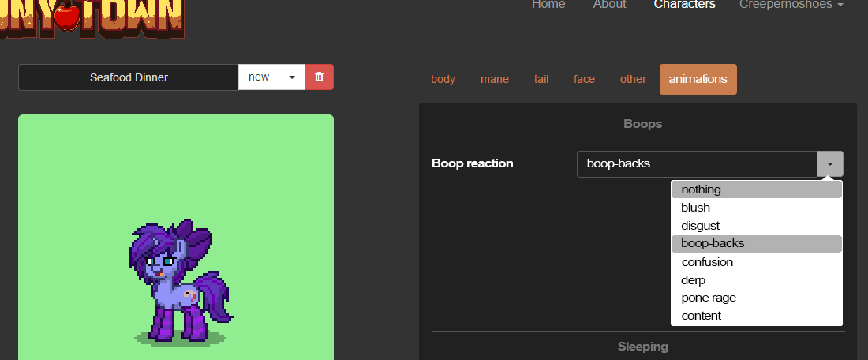The width and height of the screenshot is (868, 360).
Task: Choose boop-backs in boop reaction list
Action: coord(757,244)
